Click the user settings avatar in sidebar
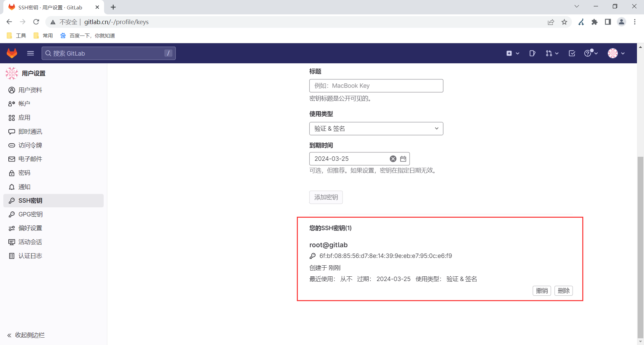The width and height of the screenshot is (644, 345). (x=12, y=73)
